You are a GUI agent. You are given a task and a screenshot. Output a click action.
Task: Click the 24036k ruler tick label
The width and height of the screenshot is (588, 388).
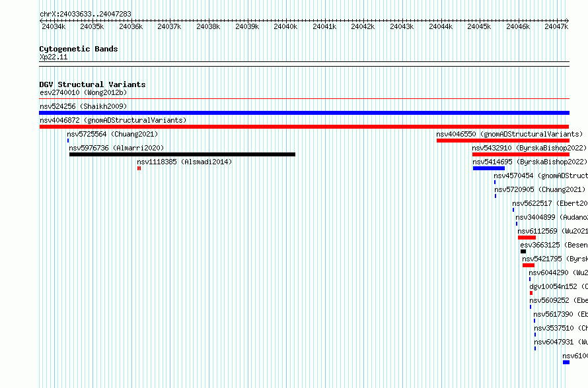pos(131,26)
